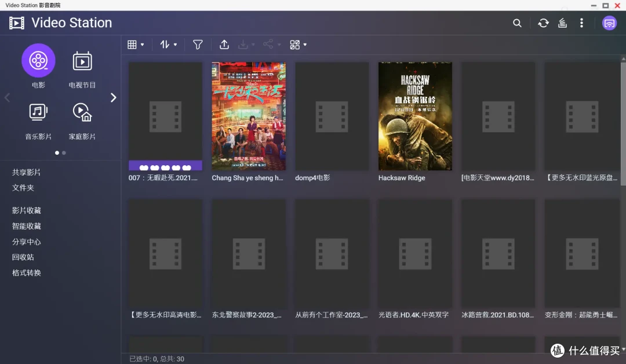Viewport: 626px width, 364px height.
Task: Open the background tasks stack icon
Action: 562,23
